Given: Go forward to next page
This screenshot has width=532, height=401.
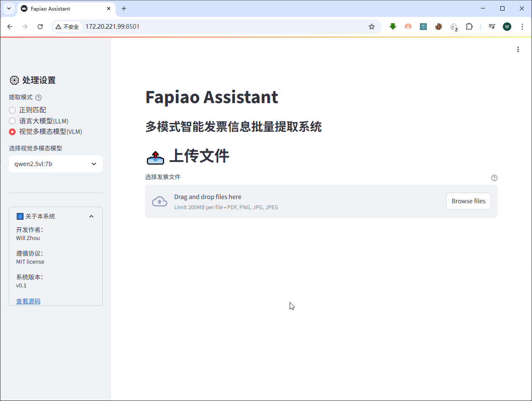Looking at the screenshot, I should click(25, 27).
